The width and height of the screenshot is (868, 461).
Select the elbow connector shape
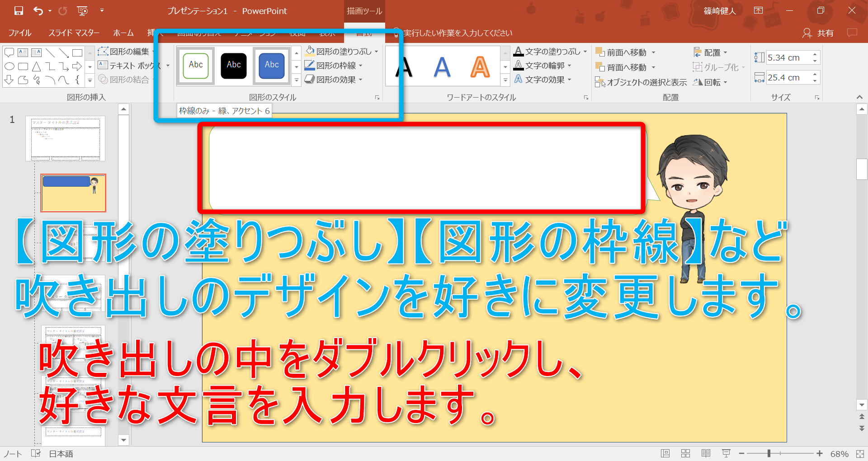pos(50,66)
